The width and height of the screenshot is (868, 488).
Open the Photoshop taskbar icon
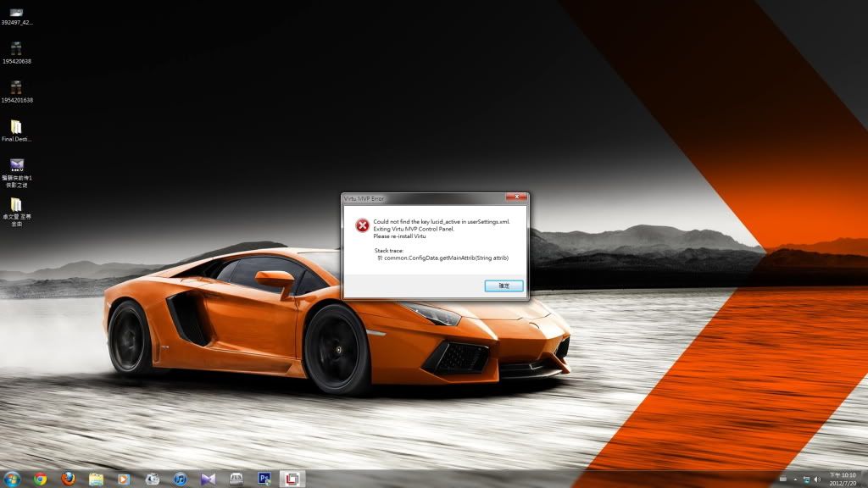pyautogui.click(x=264, y=480)
